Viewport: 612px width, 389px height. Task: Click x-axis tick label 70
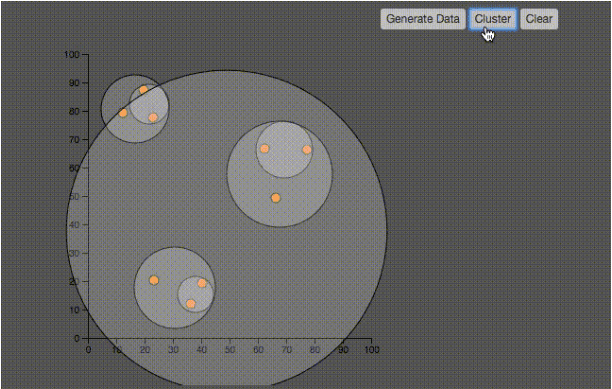coord(287,350)
